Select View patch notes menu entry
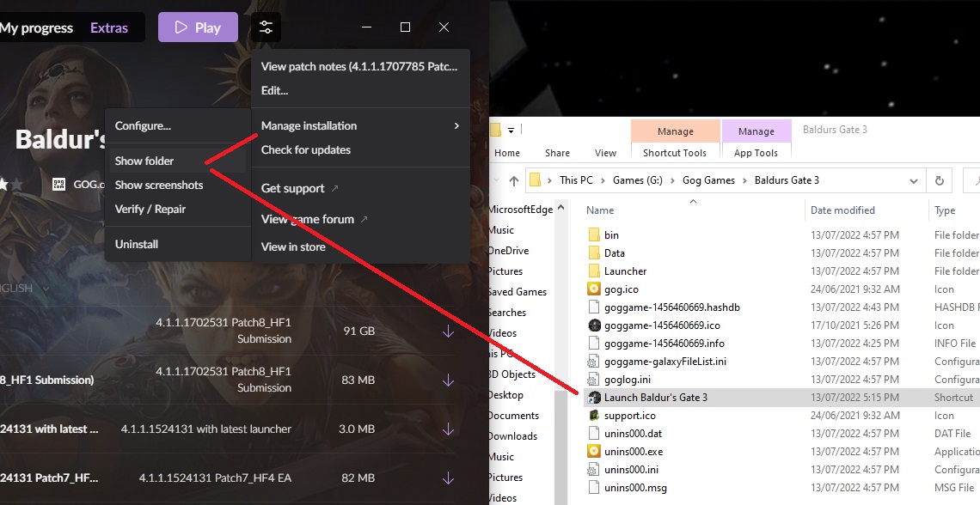 pos(359,66)
